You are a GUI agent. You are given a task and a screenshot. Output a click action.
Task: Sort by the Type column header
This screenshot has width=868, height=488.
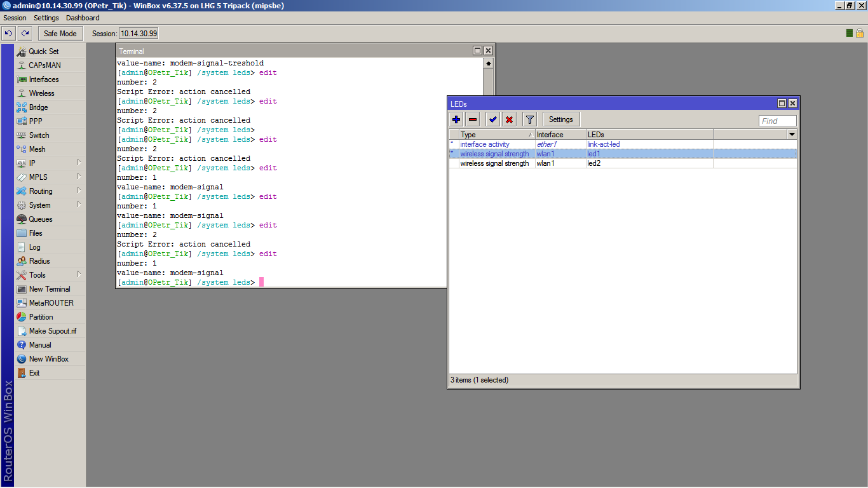coord(497,135)
